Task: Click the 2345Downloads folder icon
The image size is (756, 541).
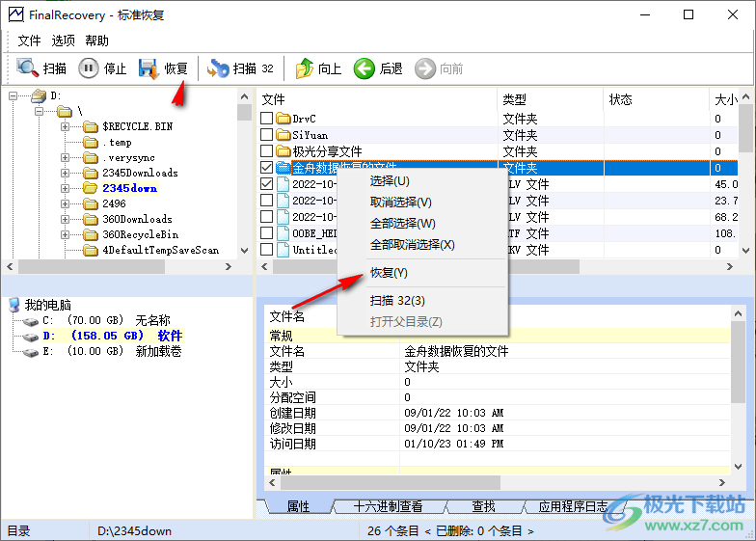Action: (x=91, y=174)
